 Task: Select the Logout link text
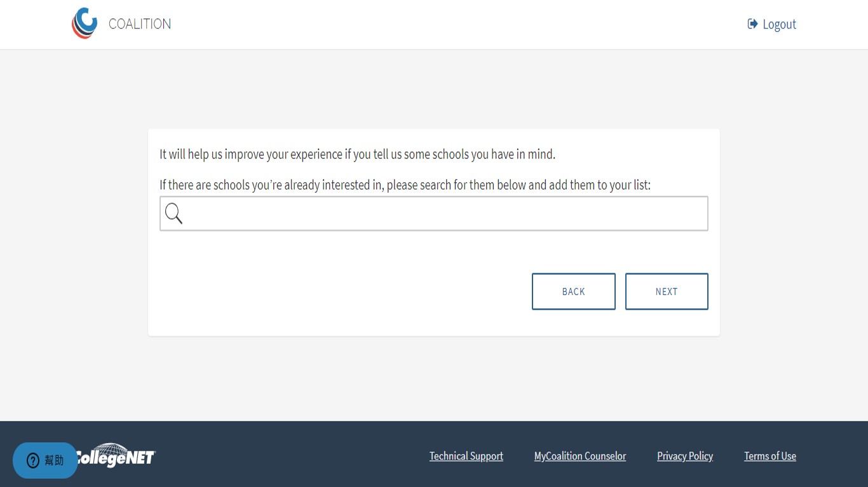tap(779, 24)
